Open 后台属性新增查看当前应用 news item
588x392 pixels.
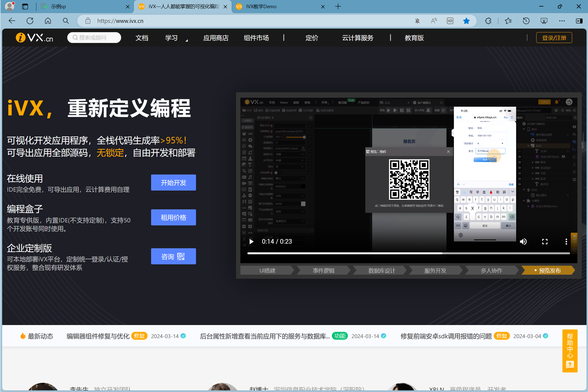[x=265, y=336]
